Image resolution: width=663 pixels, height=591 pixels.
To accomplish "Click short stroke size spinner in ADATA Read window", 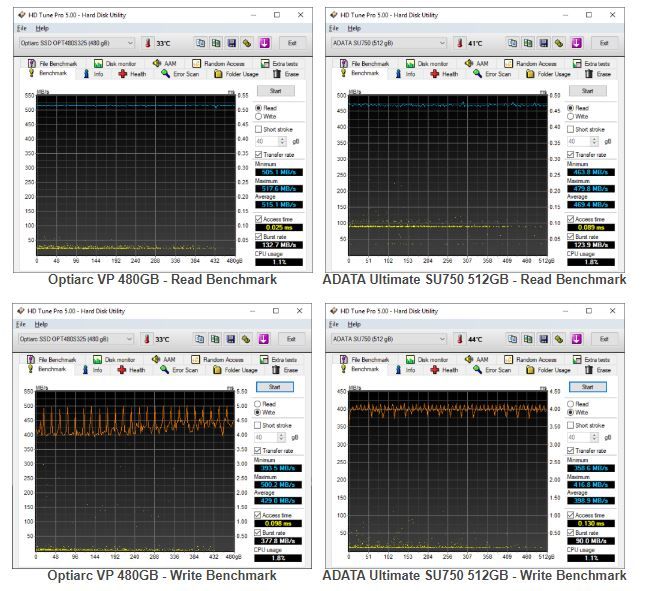I will (x=595, y=141).
